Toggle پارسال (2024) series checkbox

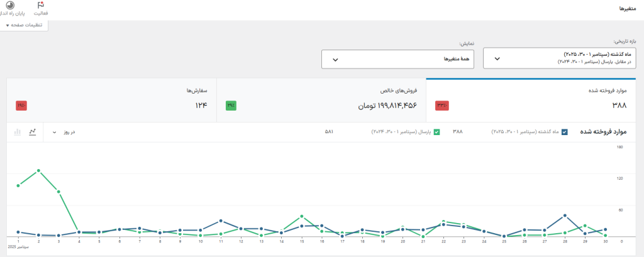point(436,132)
